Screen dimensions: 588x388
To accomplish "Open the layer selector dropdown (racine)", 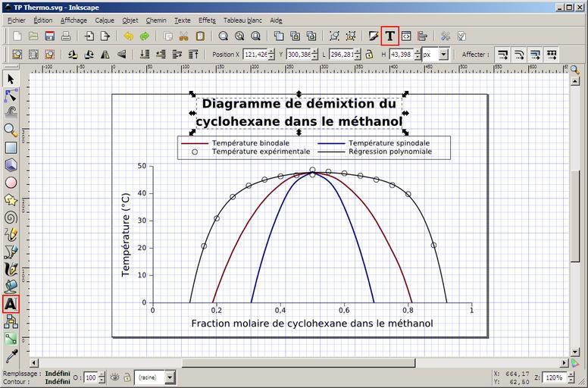I will 169,377.
